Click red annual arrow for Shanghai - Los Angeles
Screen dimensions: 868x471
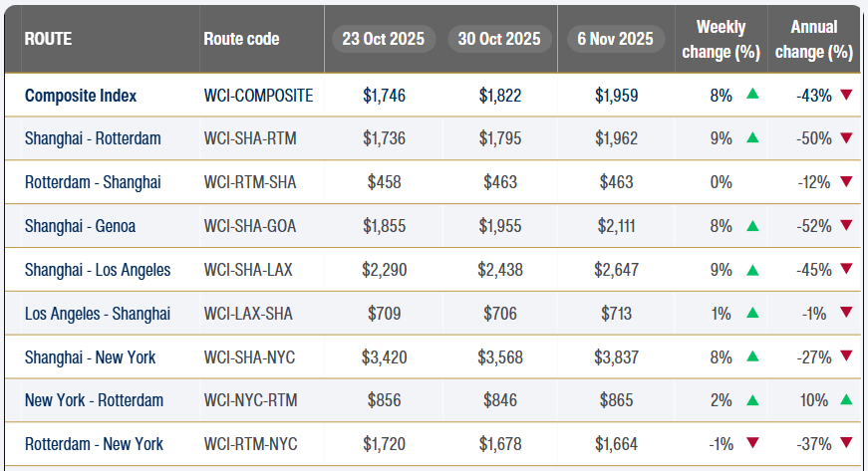point(846,270)
